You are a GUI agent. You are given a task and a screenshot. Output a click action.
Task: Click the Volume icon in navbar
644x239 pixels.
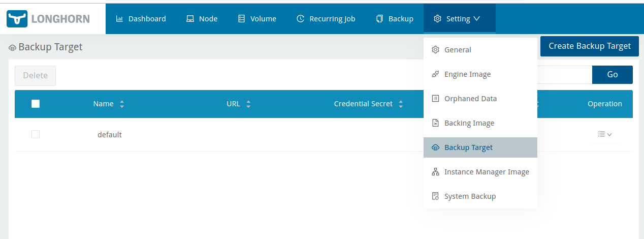pos(241,19)
